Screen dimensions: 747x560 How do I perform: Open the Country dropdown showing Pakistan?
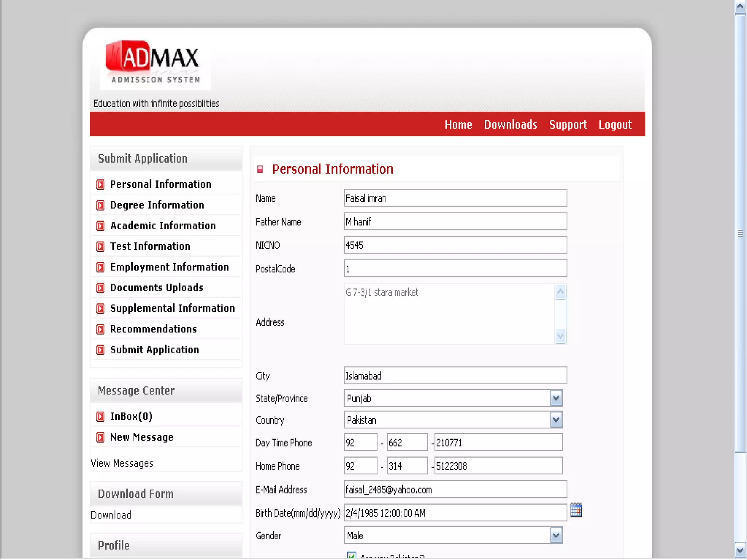[556, 420]
